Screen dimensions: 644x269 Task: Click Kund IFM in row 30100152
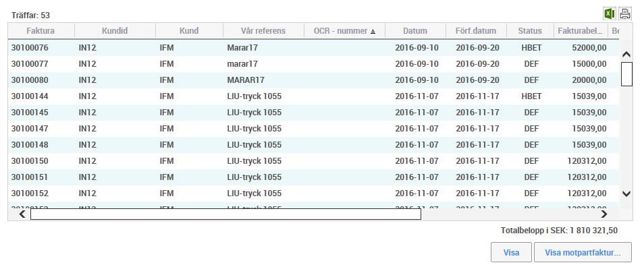click(167, 193)
